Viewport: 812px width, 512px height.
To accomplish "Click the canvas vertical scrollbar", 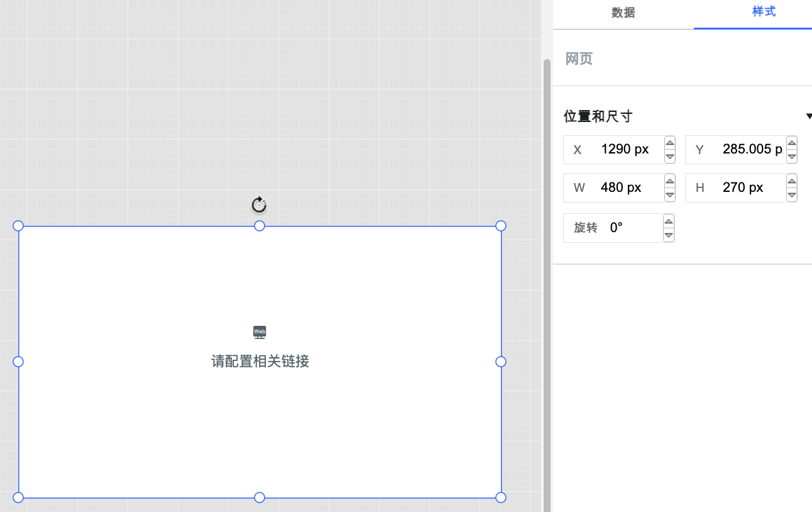I will click(x=547, y=285).
